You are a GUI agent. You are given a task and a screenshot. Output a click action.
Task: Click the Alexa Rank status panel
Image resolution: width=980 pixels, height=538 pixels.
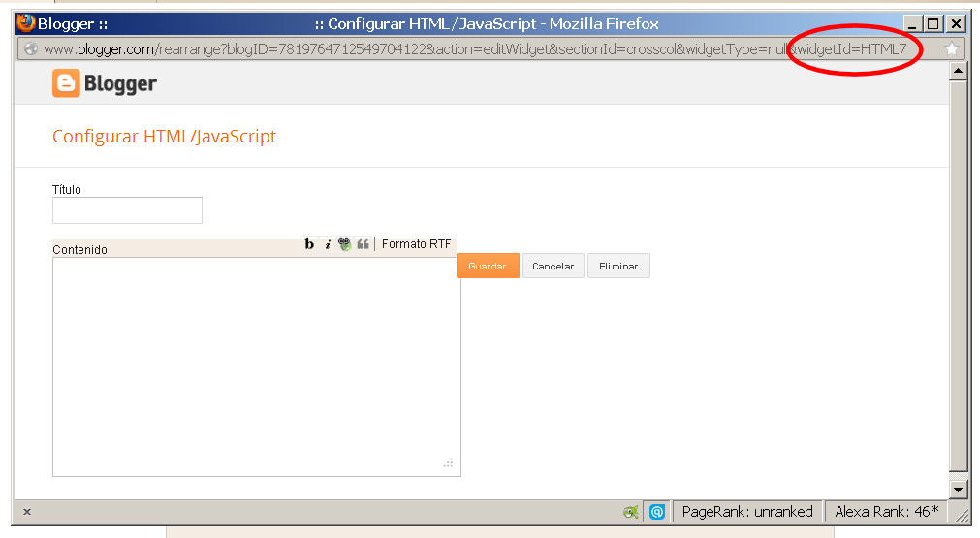886,512
